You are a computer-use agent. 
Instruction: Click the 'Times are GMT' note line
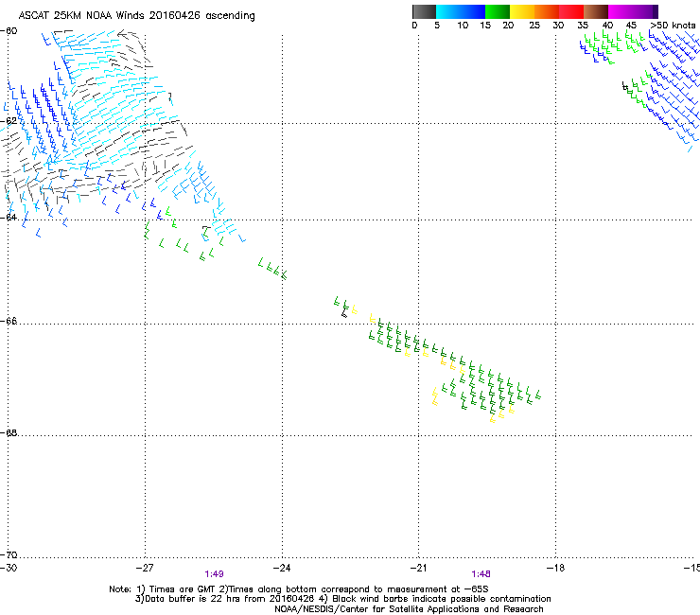[x=299, y=589]
